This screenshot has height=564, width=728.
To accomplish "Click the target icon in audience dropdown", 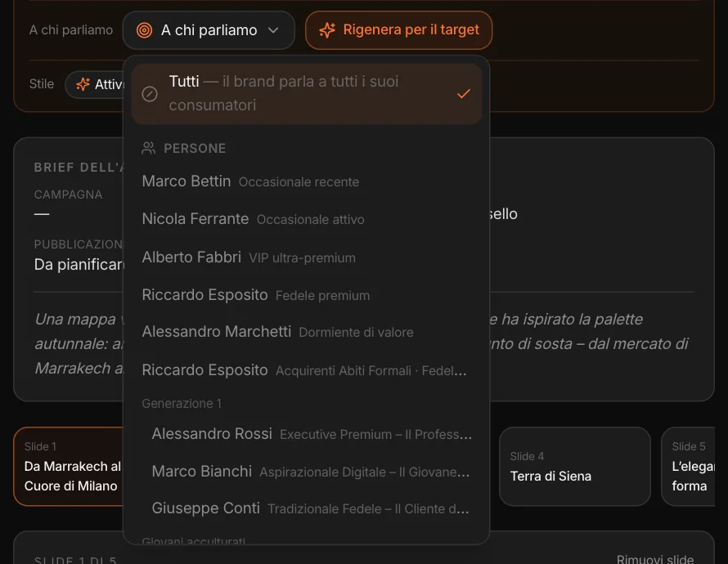I will [145, 30].
